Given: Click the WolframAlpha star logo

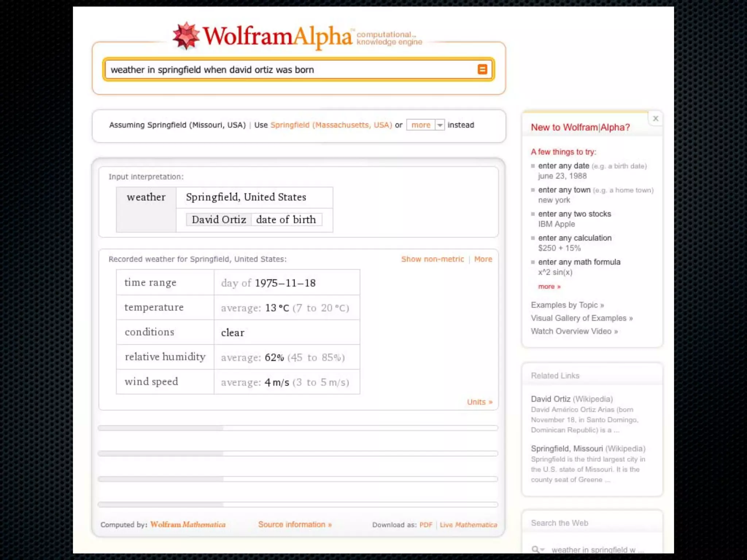Looking at the screenshot, I should (x=186, y=36).
